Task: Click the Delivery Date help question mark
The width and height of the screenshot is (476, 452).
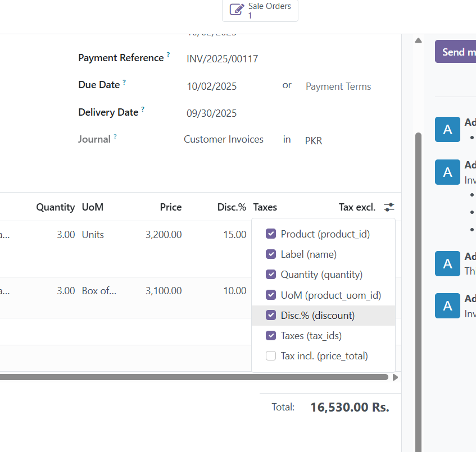Action: 143,109
